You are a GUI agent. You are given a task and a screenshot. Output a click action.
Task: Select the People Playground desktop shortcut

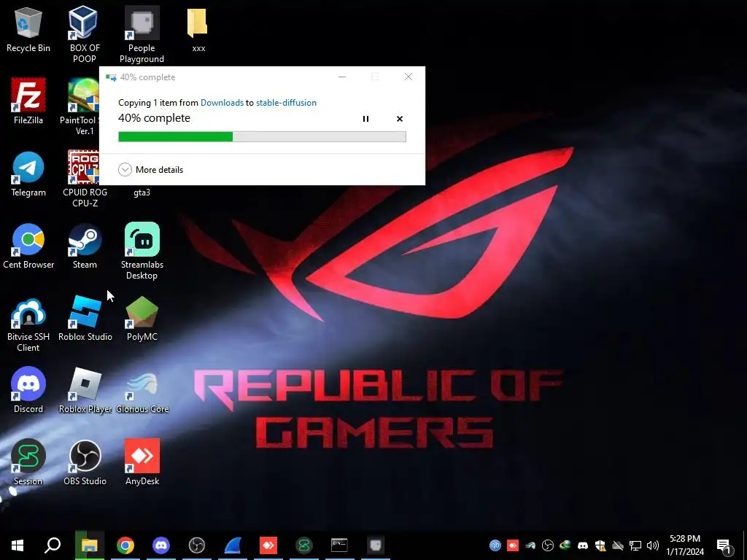142,34
